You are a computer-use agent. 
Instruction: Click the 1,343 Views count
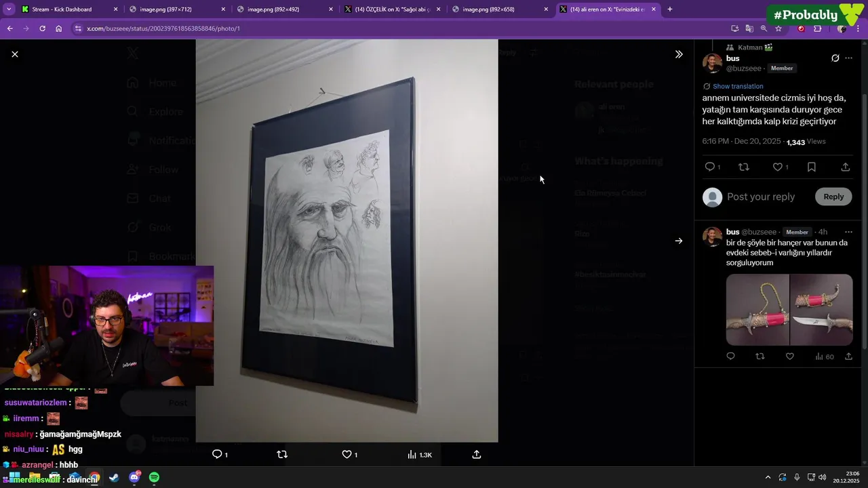click(806, 142)
